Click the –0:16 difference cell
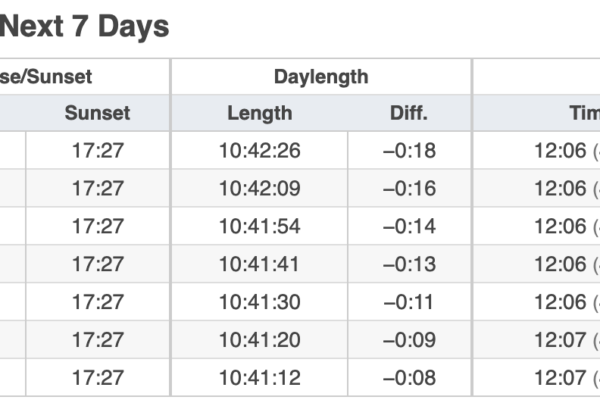The height and width of the screenshot is (400, 600). (x=409, y=188)
